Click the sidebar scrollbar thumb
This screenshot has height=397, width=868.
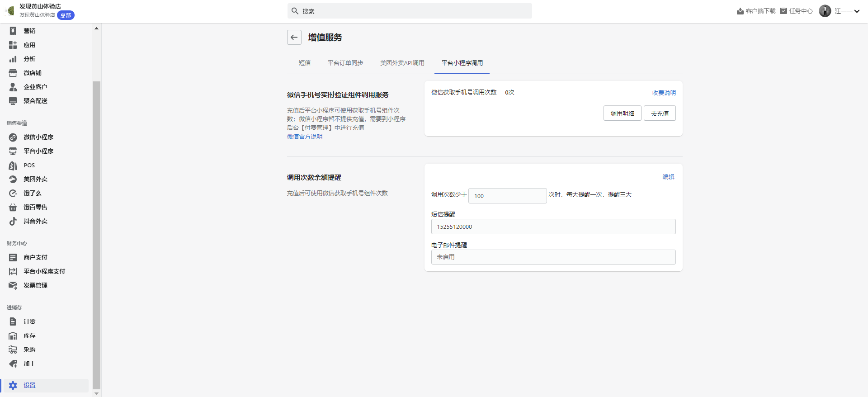(96, 235)
